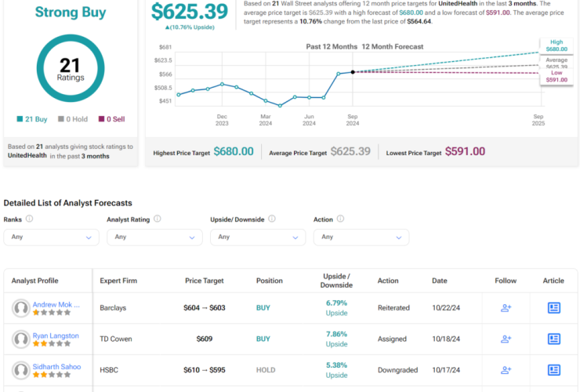
Task: Click the Detailed List of Analyst Forecasts heading
Action: pyautogui.click(x=67, y=203)
